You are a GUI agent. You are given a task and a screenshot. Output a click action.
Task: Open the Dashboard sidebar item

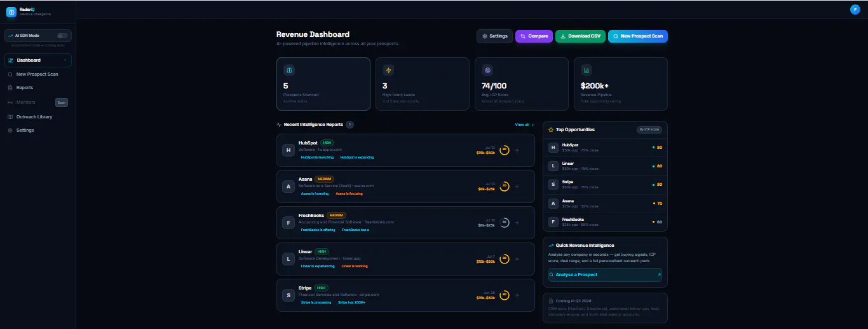37,60
